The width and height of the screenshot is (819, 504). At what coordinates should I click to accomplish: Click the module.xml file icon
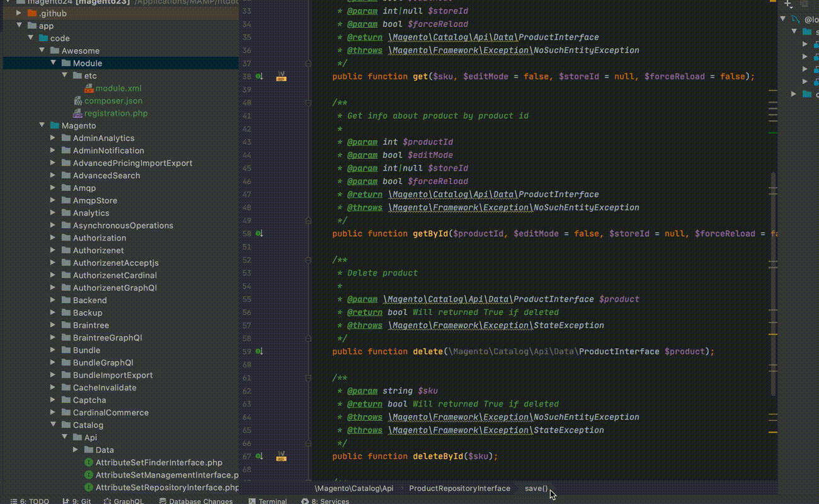(x=89, y=88)
